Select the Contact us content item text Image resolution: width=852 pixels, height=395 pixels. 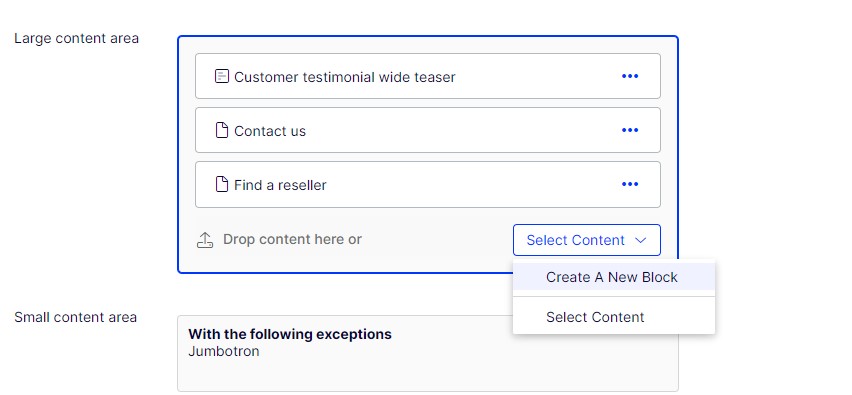[x=270, y=131]
